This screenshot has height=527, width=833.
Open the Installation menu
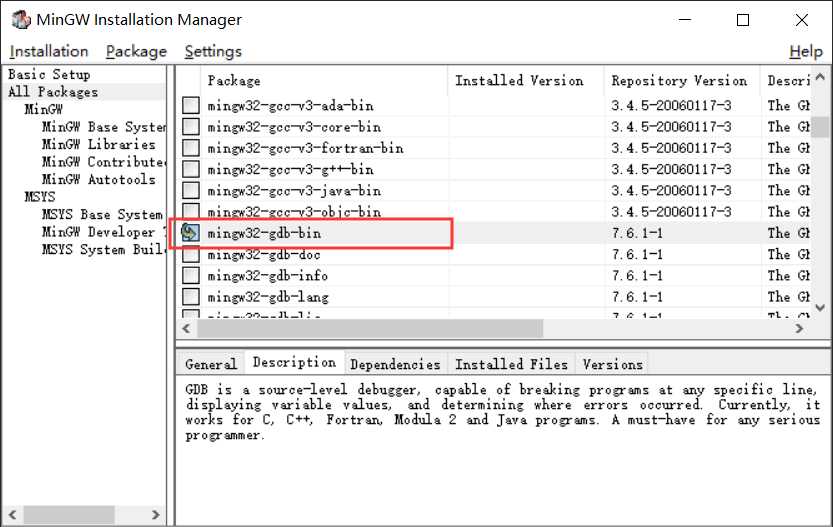[49, 52]
